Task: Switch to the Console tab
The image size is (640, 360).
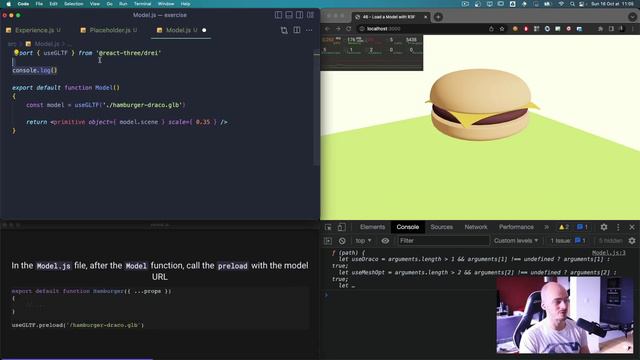Action: point(408,227)
